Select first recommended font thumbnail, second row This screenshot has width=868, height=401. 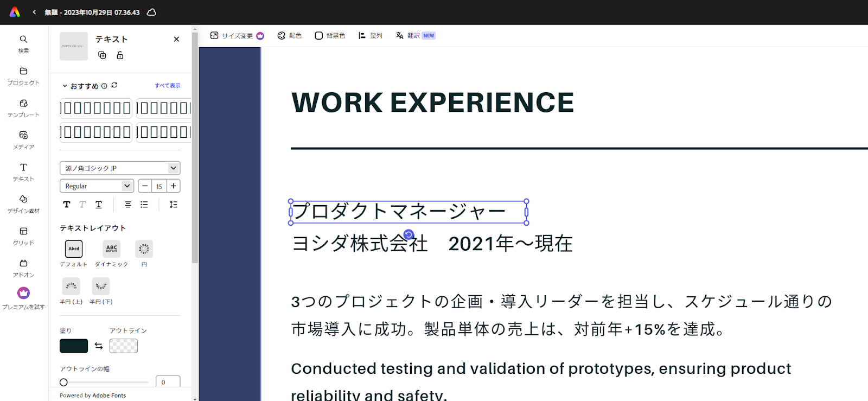pyautogui.click(x=96, y=132)
